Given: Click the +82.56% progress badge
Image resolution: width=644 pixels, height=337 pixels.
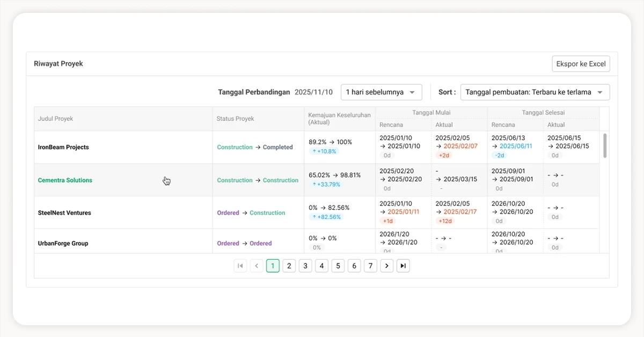Looking at the screenshot, I should pos(326,217).
